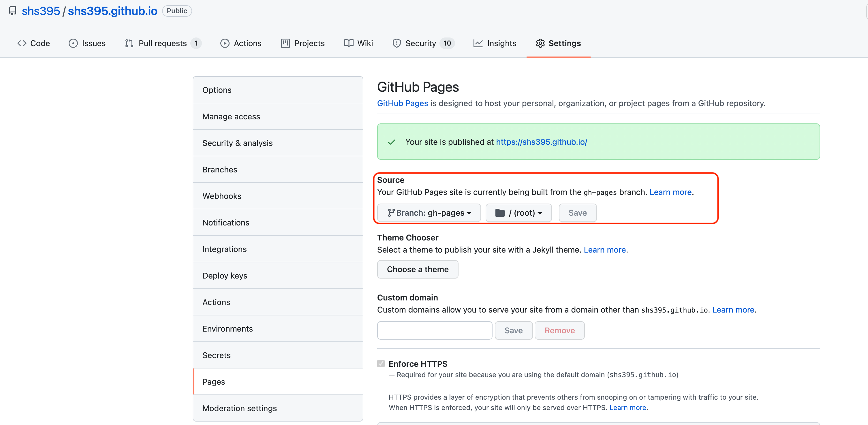Open the published site link https://shs395.github.io/
This screenshot has height=425, width=868.
pyautogui.click(x=542, y=142)
